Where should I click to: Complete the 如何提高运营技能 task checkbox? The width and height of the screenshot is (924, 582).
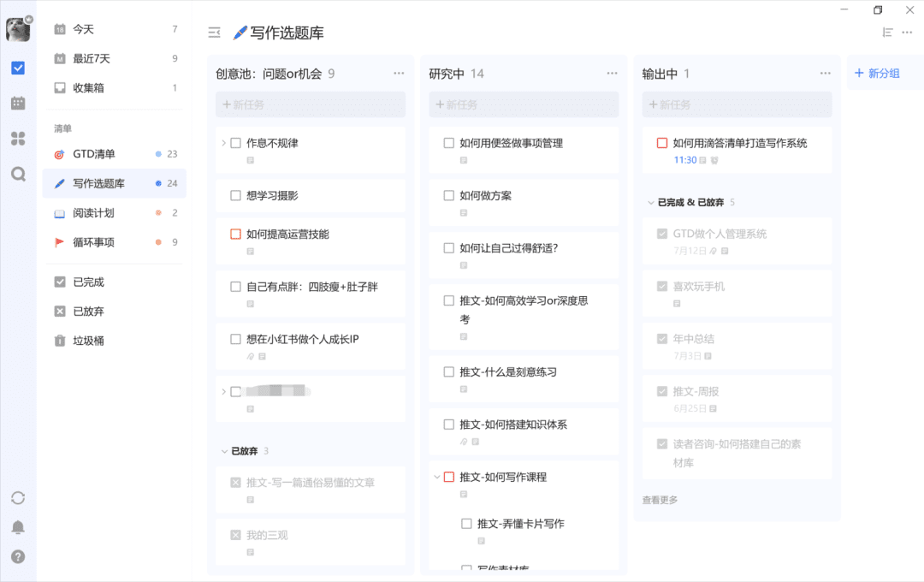236,235
